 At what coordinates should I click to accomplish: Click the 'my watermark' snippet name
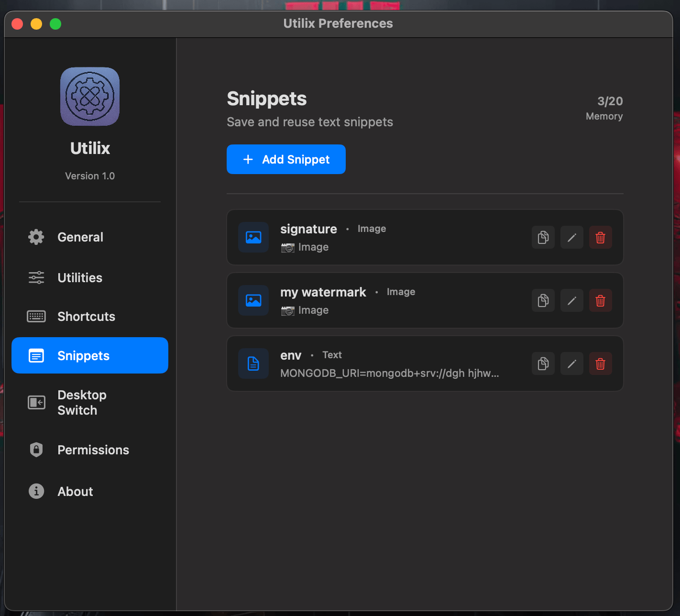click(323, 292)
